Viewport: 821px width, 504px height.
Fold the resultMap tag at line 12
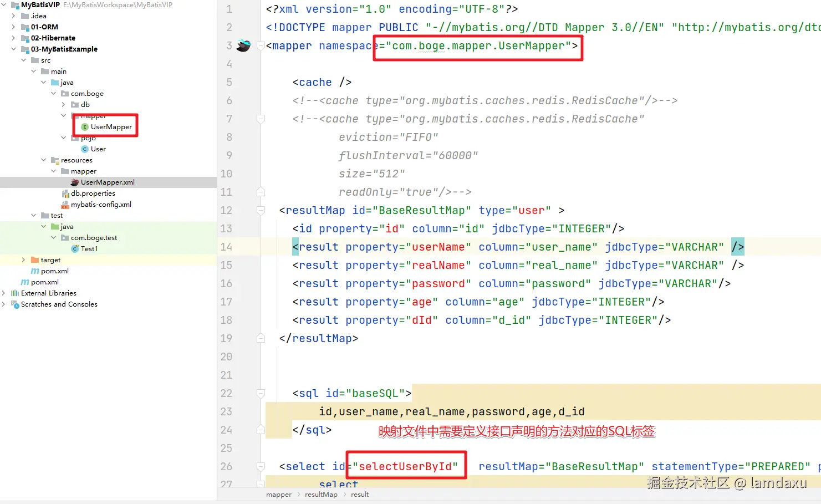pyautogui.click(x=261, y=211)
